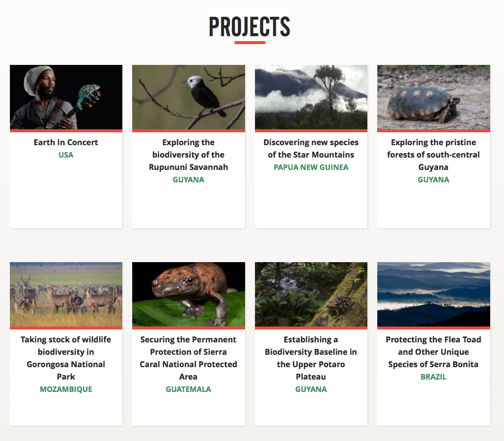Image resolution: width=504 pixels, height=441 pixels.
Task: Open the Earth In Concert project title
Action: point(66,142)
